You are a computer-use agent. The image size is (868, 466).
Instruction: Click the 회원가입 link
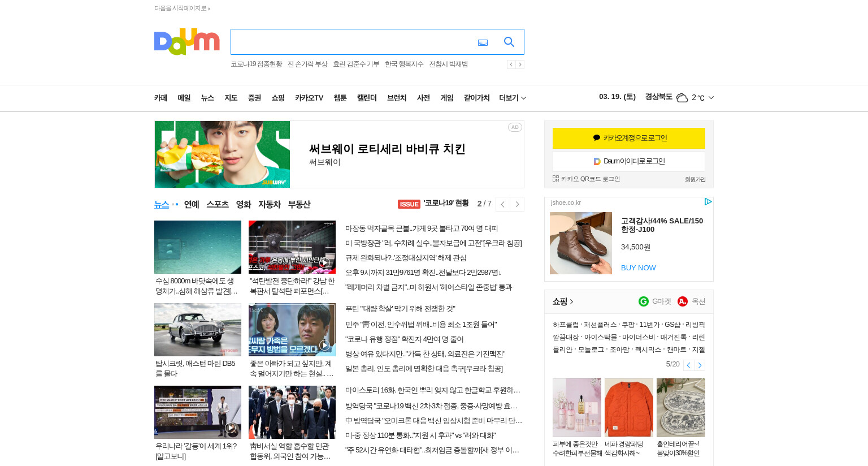click(695, 179)
